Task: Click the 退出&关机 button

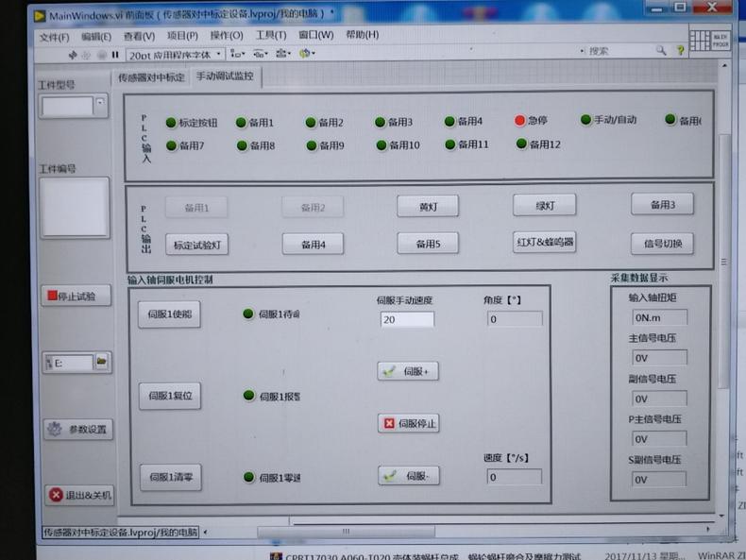Action: [x=79, y=495]
